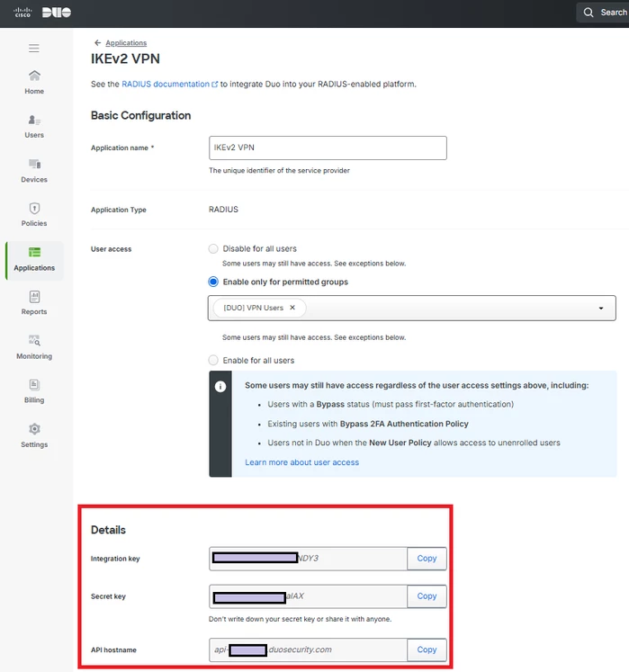Image resolution: width=629 pixels, height=672 pixels.
Task: Click the green Applications icon
Action: [34, 253]
